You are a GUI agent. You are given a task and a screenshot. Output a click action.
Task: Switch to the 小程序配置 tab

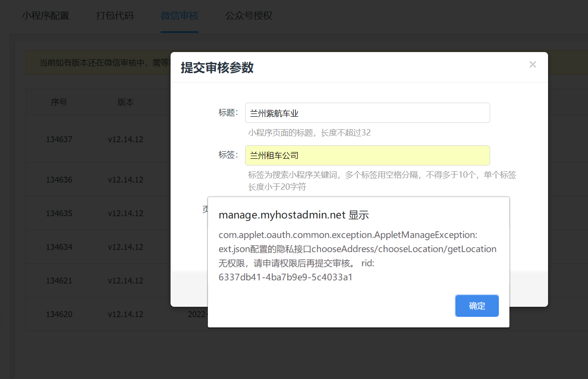coord(45,16)
